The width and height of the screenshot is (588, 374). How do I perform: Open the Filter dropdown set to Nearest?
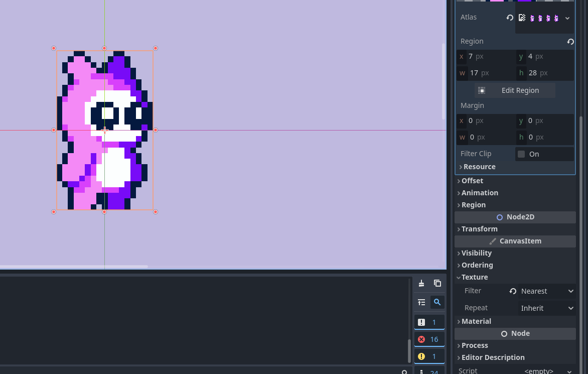547,291
